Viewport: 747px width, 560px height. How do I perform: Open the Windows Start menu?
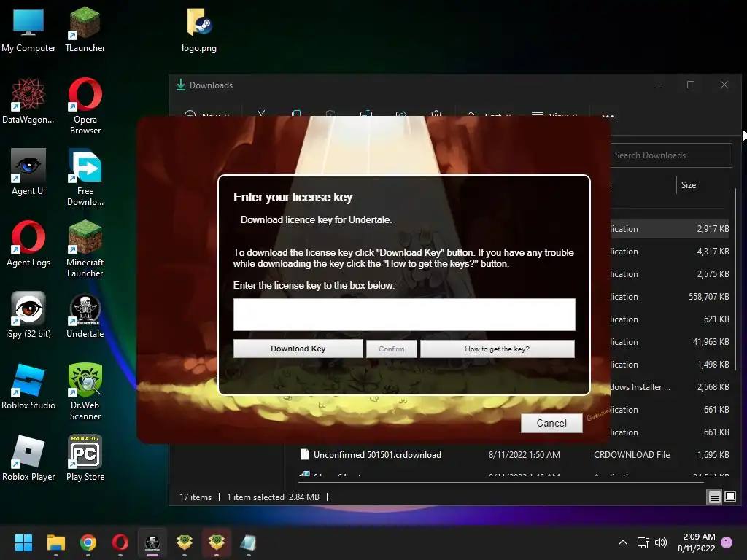[x=24, y=542]
